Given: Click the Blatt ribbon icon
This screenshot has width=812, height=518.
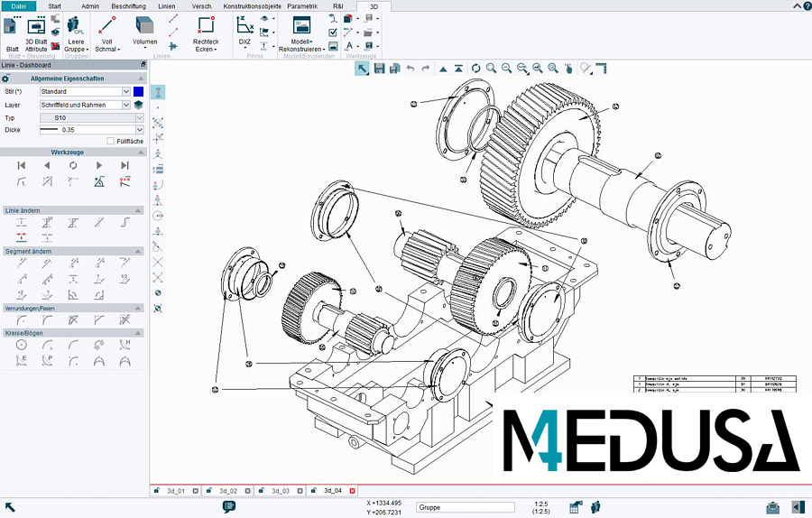Looking at the screenshot, I should pos(13,33).
